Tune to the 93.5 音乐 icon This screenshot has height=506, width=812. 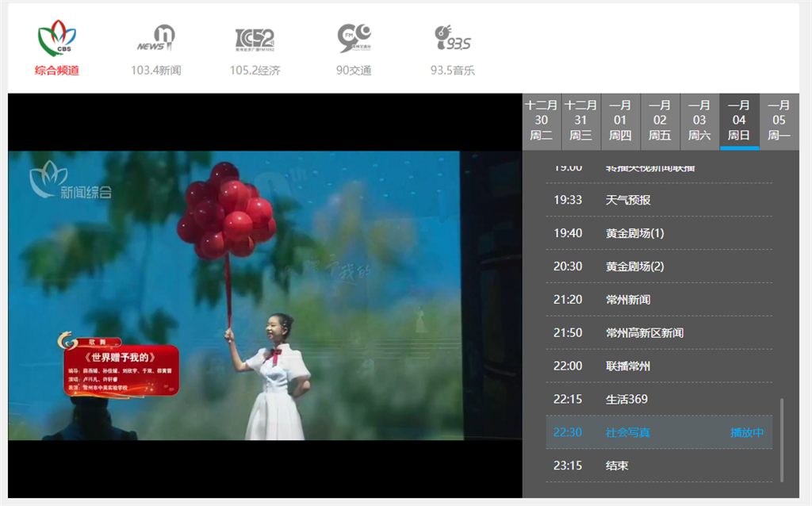452,38
